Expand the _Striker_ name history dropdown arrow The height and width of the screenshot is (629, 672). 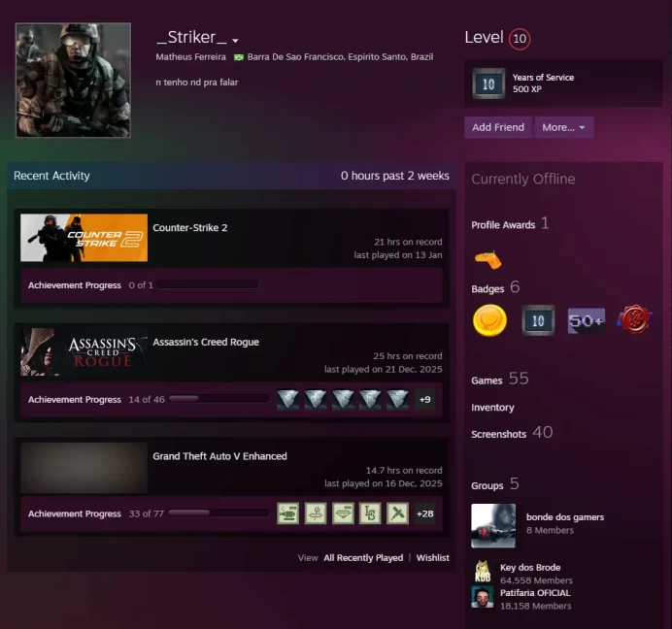235,41
